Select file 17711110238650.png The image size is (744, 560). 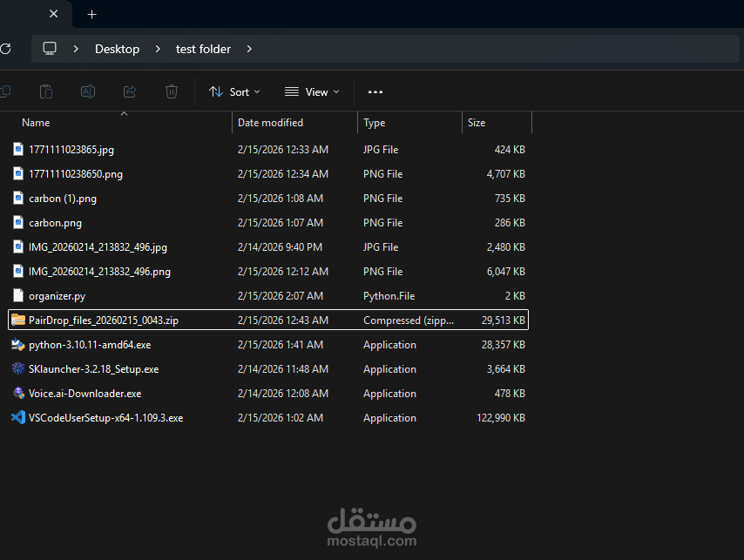click(x=76, y=174)
